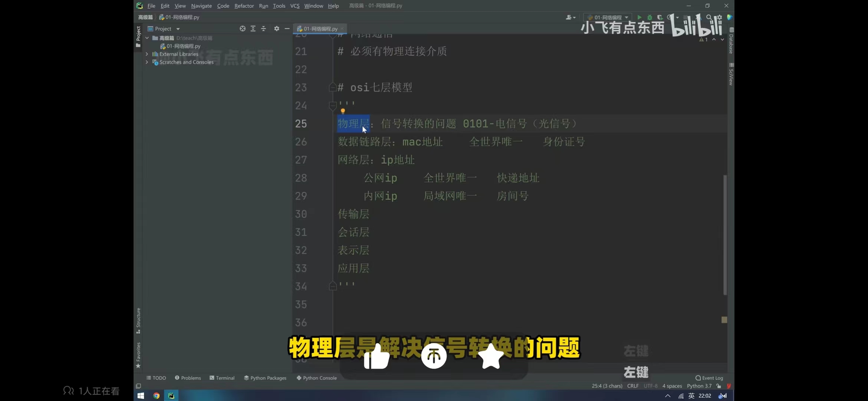Click the locate file target icon
Image resolution: width=868 pixels, height=401 pixels.
pyautogui.click(x=243, y=29)
